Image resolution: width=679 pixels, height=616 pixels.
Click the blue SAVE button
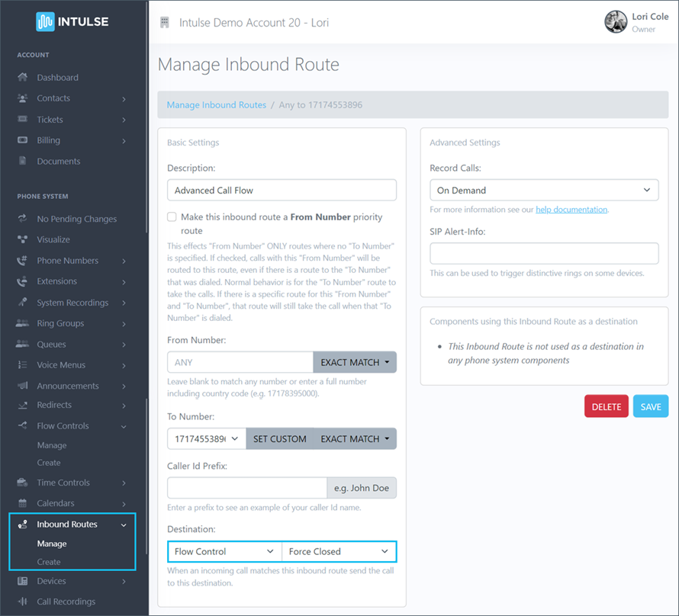coord(651,406)
